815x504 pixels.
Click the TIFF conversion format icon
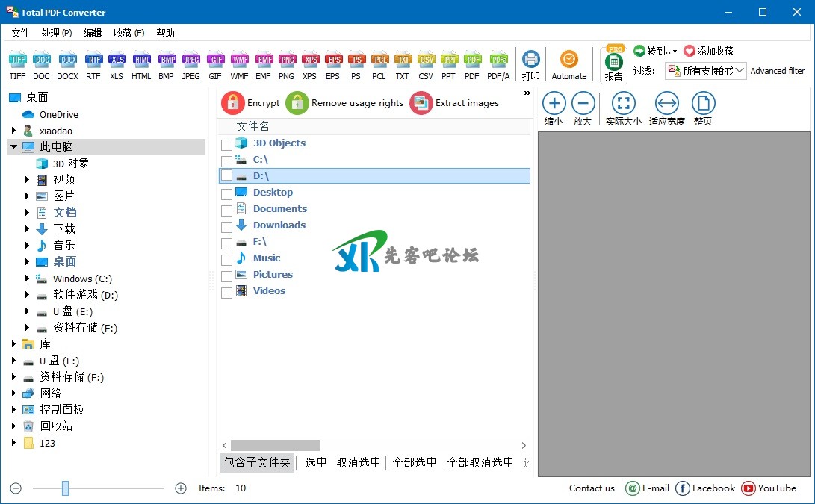pyautogui.click(x=17, y=60)
